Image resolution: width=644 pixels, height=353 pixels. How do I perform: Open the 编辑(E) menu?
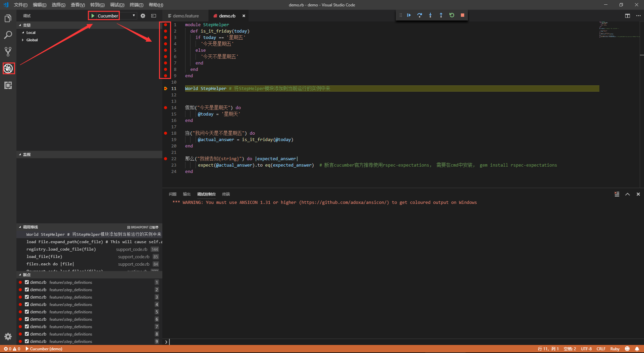(40, 5)
